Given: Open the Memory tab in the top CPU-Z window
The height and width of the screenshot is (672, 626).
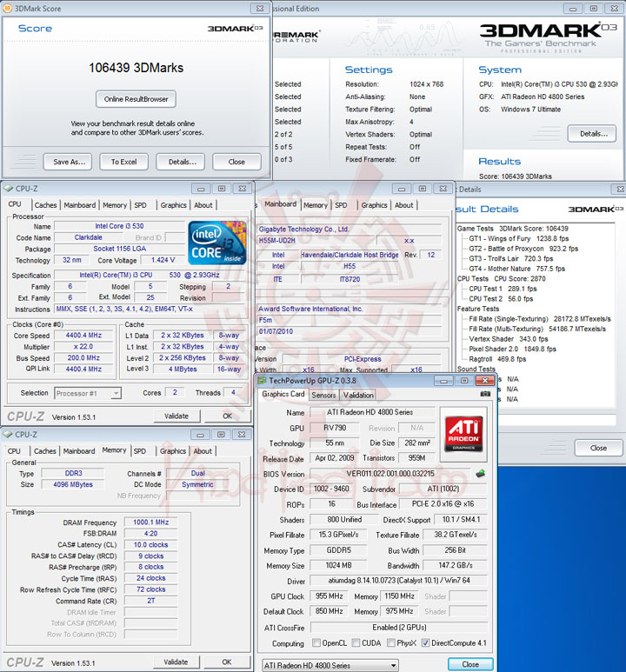Looking at the screenshot, I should pyautogui.click(x=115, y=205).
